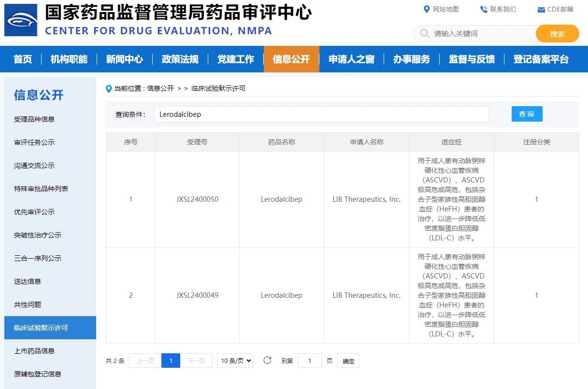This screenshot has width=588, height=389.
Task: Open 监督与反馈 navigation menu
Action: tap(472, 59)
